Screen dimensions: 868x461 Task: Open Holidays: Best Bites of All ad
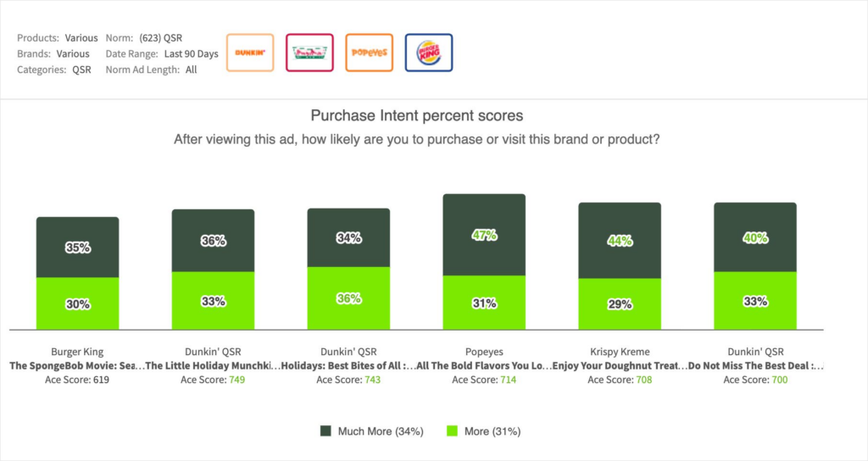pos(348,366)
